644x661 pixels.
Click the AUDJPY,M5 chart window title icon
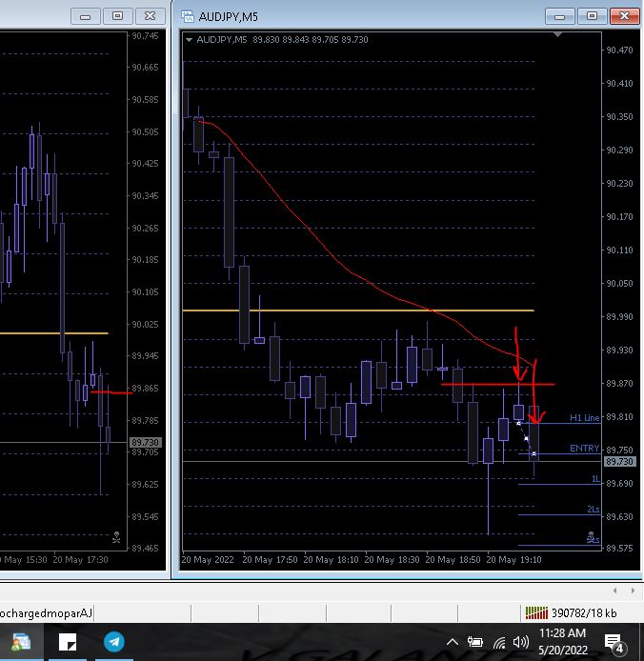click(188, 16)
